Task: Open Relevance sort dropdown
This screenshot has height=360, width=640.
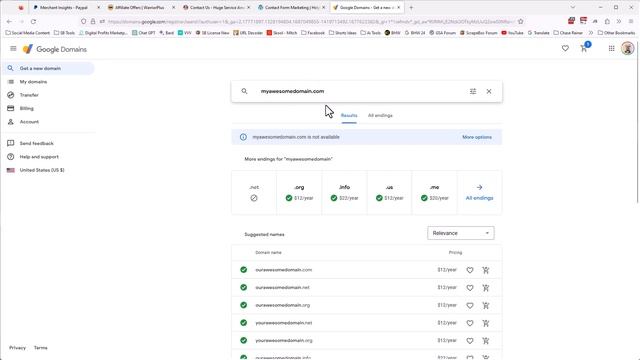Action: pos(460,233)
